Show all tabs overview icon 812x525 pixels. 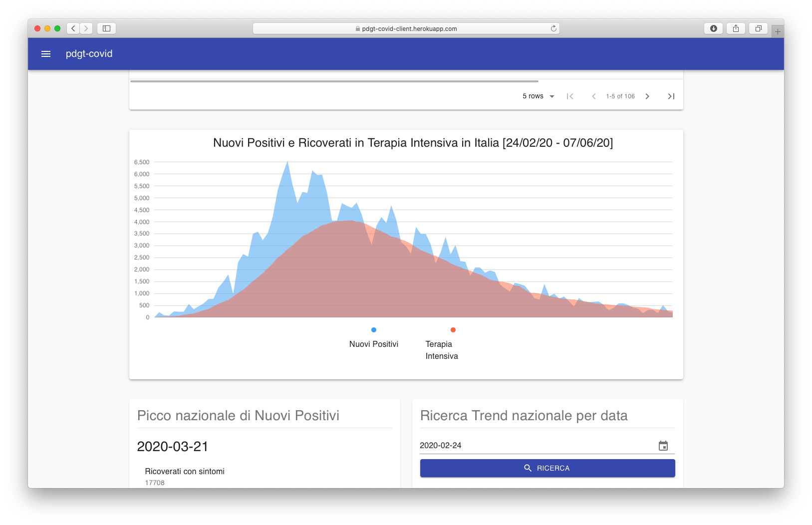tap(758, 28)
